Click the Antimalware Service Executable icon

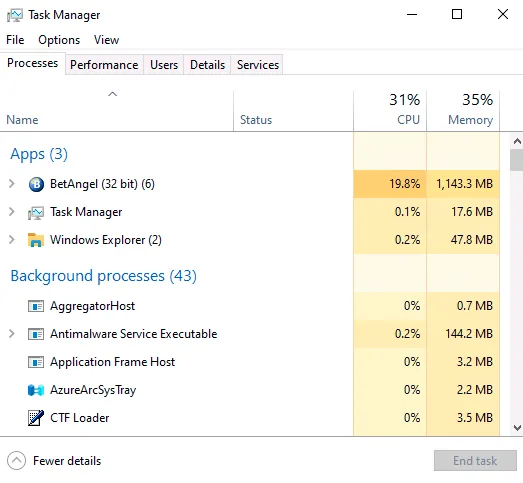(36, 334)
